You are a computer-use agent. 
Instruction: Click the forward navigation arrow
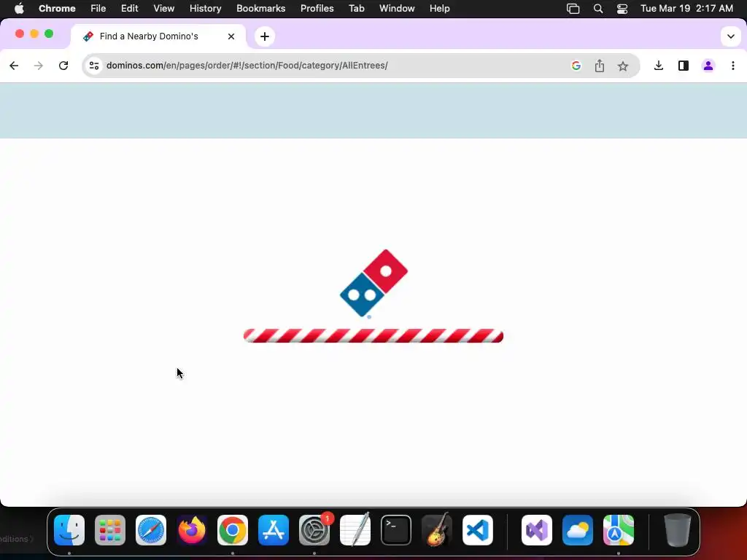(x=39, y=66)
